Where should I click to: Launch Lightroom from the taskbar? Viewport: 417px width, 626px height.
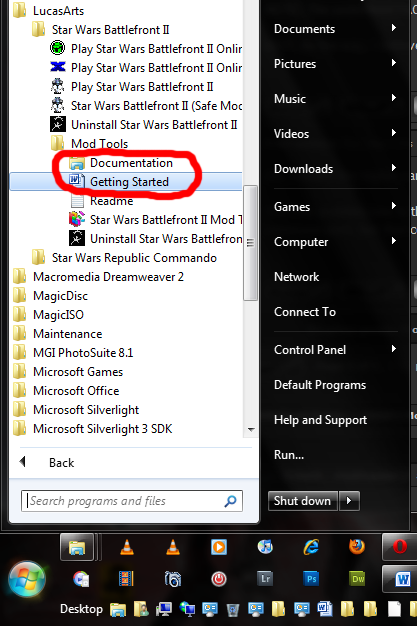click(265, 578)
